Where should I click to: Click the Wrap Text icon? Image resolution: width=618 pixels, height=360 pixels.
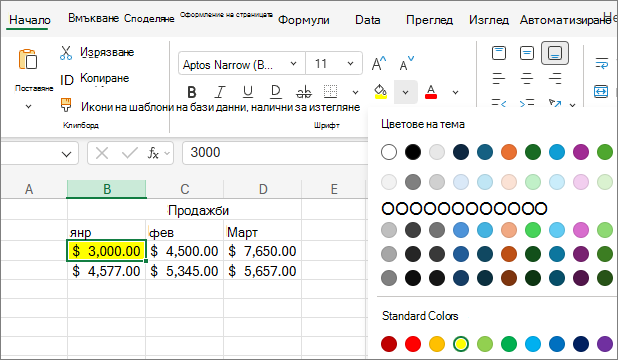[601, 63]
